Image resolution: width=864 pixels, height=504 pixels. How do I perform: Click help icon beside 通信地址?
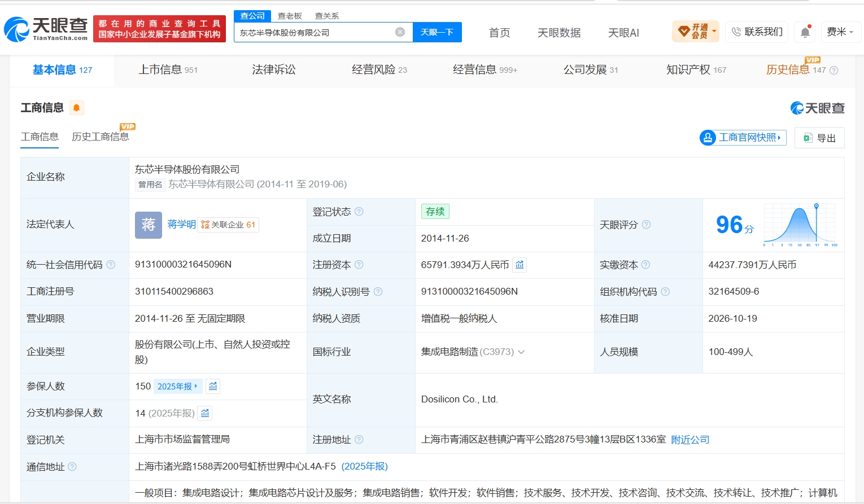[x=72, y=467]
